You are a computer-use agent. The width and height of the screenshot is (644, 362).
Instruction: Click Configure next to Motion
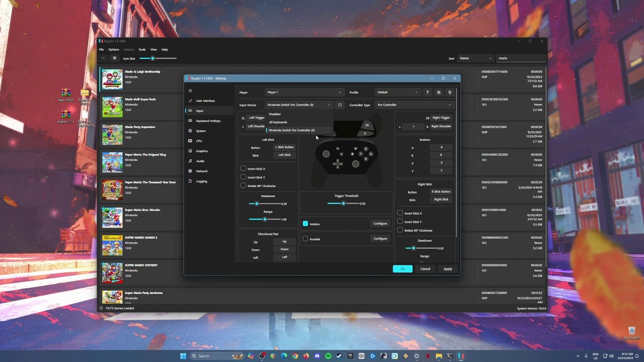tap(380, 224)
